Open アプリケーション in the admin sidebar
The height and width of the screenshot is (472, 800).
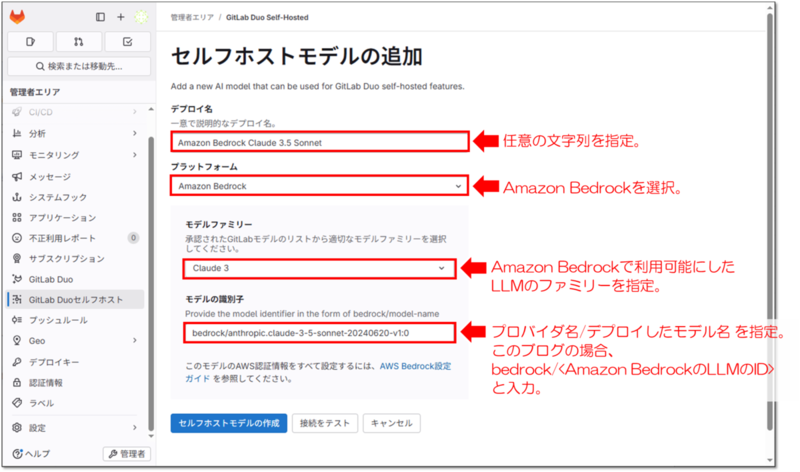point(76,217)
